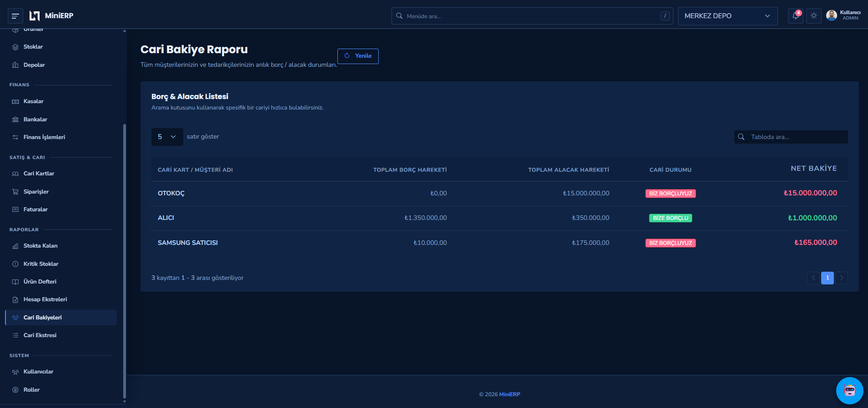Click the sidebar scrollbar thumb
Screen dimensions: 868x408
[x=125, y=261]
